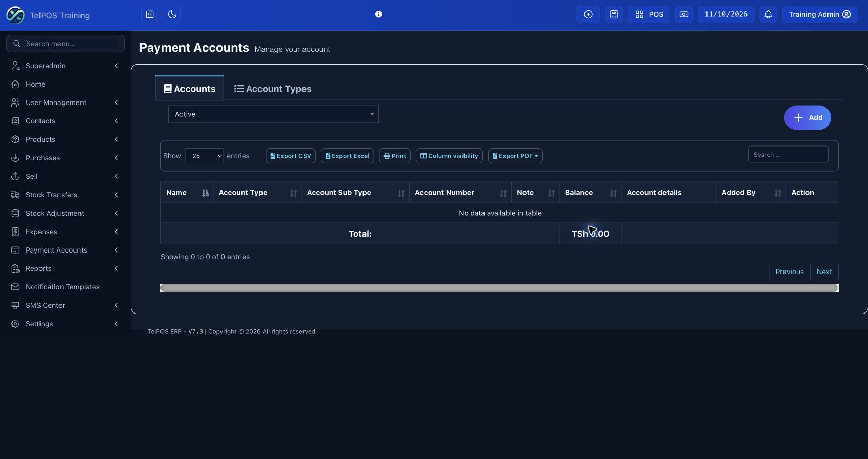Click Export CSV button
This screenshot has height=459, width=868.
pyautogui.click(x=291, y=156)
